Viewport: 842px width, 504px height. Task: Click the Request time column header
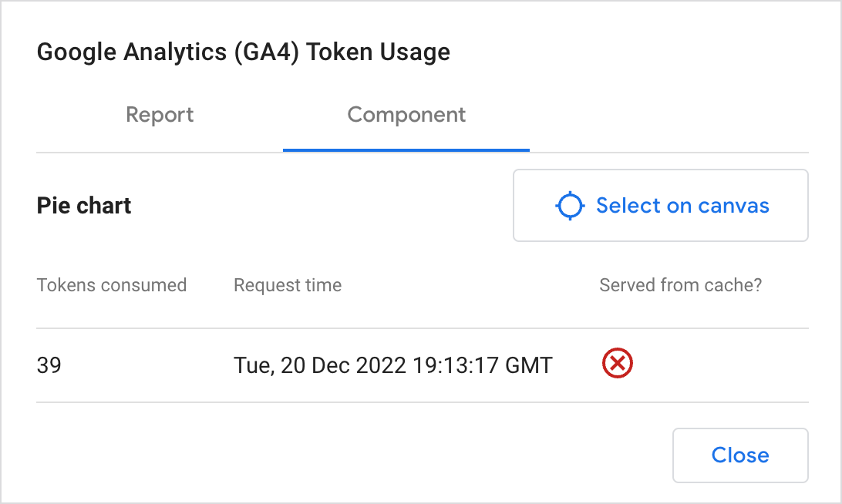[x=288, y=285]
